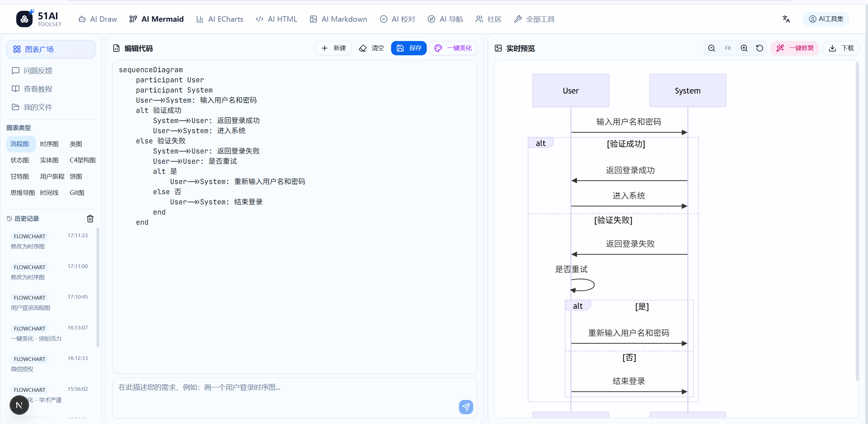
Task: Click the zoom out magnifier icon
Action: [712, 48]
